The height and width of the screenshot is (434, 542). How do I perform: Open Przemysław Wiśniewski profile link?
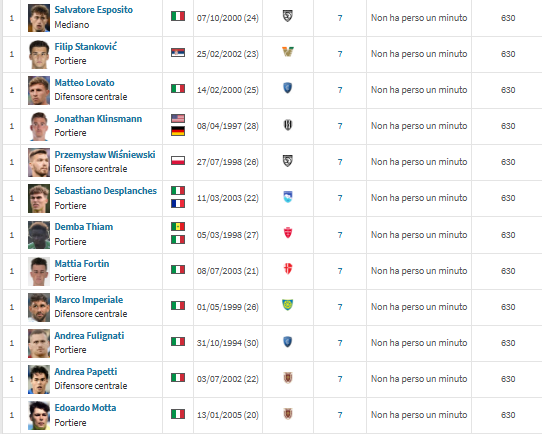click(x=105, y=155)
